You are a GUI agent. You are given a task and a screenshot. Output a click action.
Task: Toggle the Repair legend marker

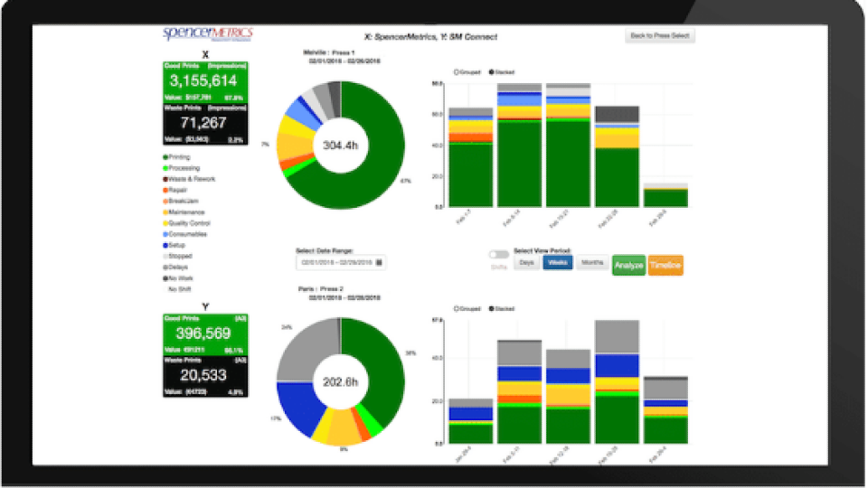point(165,190)
